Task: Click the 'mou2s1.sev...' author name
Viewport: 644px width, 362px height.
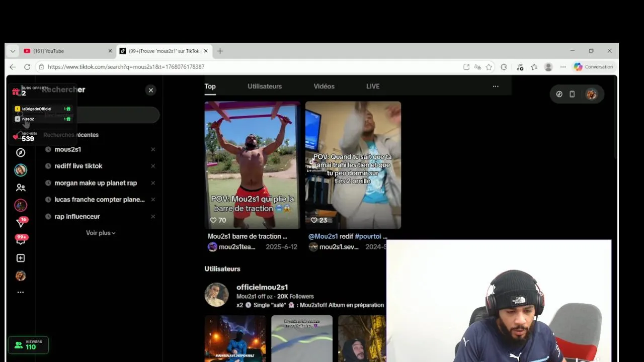Action: pos(339,247)
